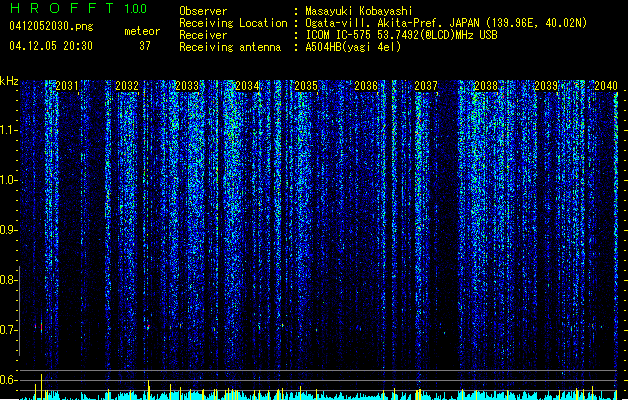
Task: Click the Receiving Location label
Action: 233,23
